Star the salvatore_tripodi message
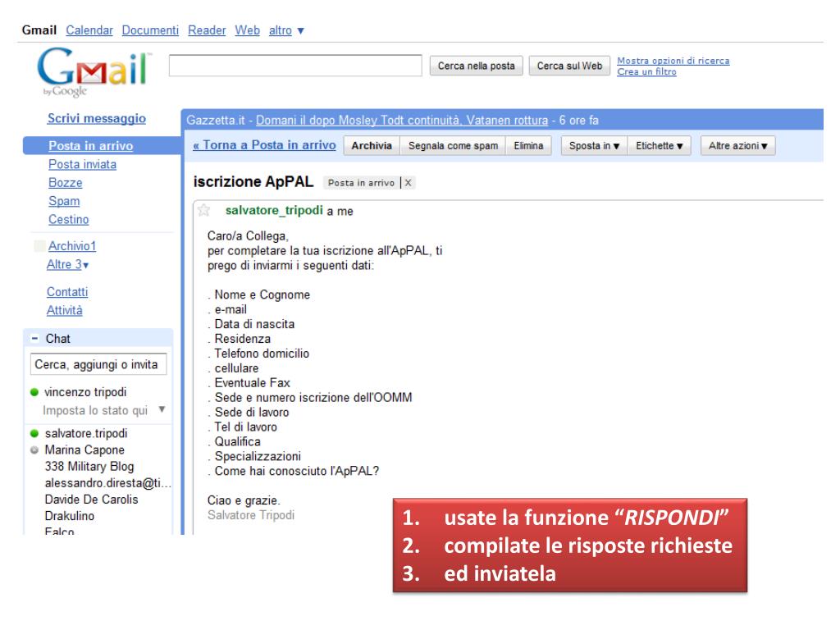 click(203, 210)
